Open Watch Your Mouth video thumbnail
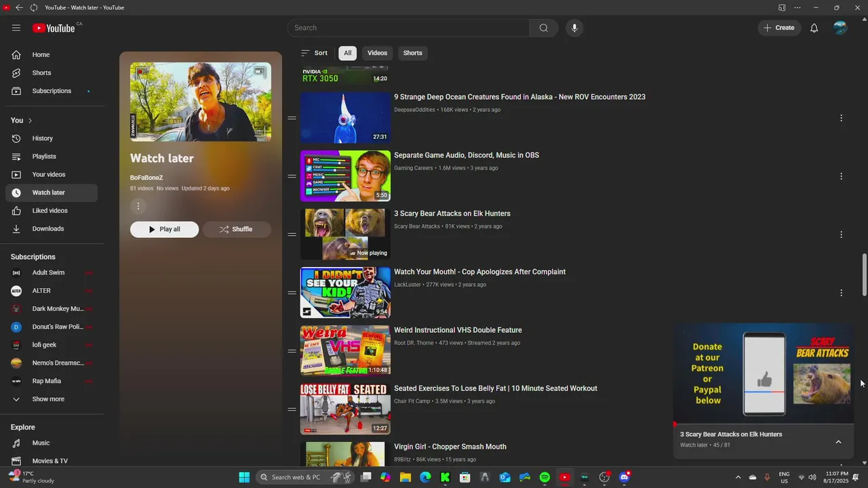The height and width of the screenshot is (488, 868). coord(345,293)
